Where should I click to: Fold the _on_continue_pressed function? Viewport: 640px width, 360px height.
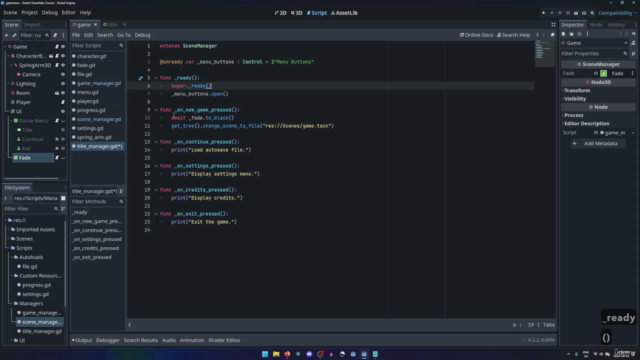[156, 142]
